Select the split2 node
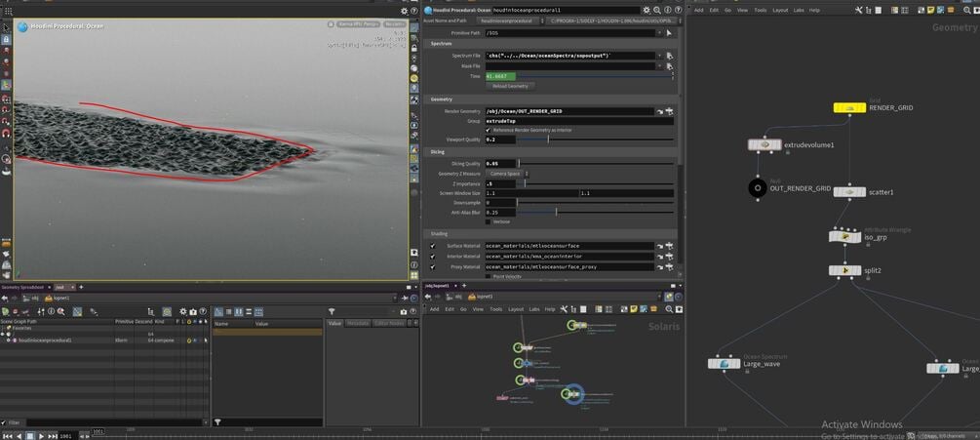980x440 pixels. pos(844,270)
